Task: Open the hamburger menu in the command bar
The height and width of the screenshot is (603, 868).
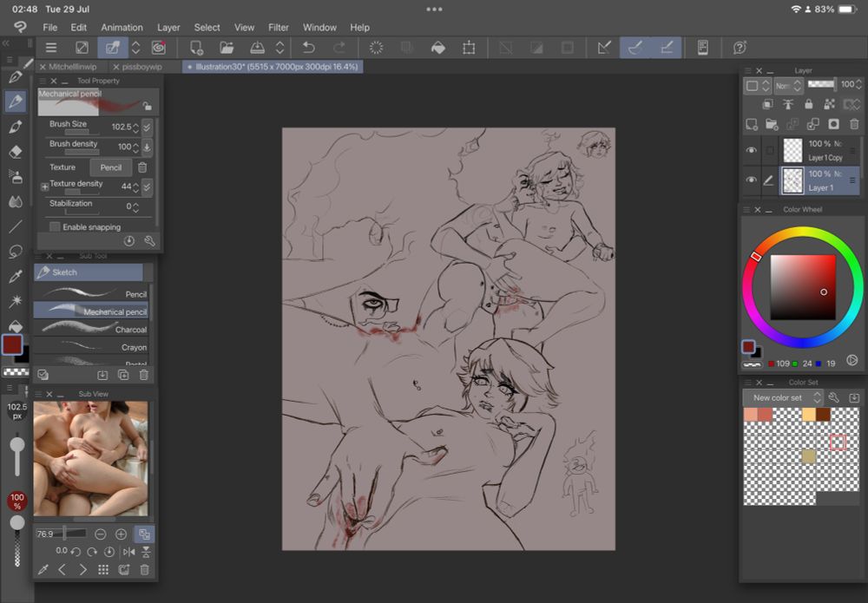Action: pyautogui.click(x=51, y=48)
